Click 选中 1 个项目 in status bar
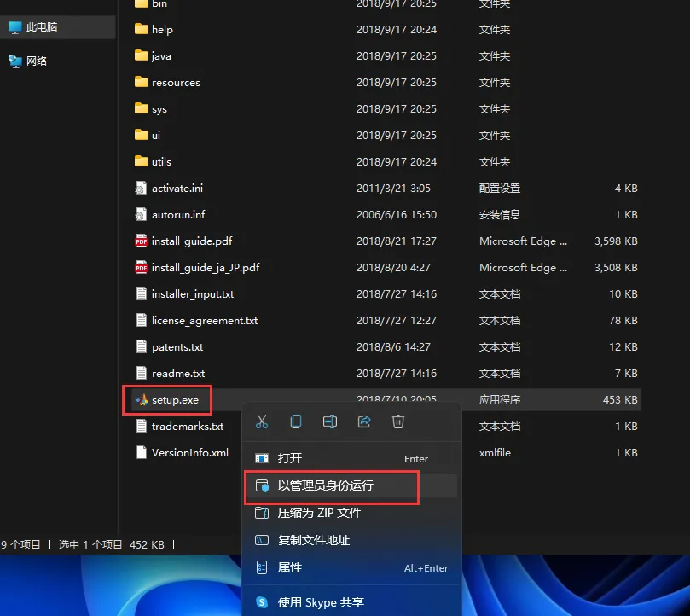Viewport: 690px width, 616px height. click(x=90, y=544)
